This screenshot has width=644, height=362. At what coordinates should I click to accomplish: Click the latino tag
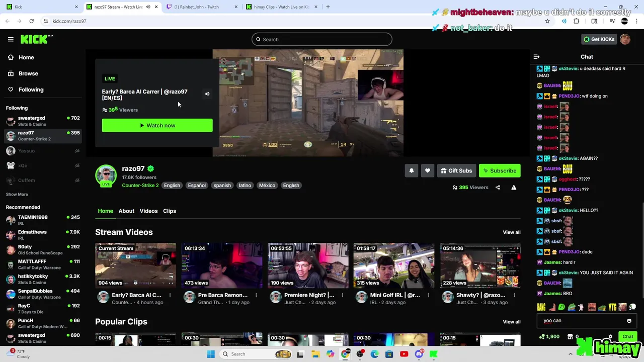pyautogui.click(x=245, y=186)
